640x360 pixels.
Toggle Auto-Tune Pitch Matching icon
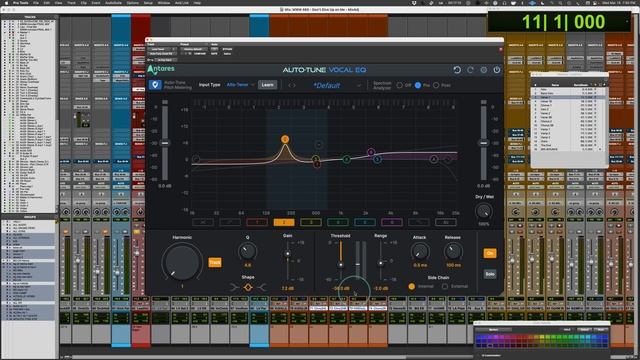coord(155,85)
